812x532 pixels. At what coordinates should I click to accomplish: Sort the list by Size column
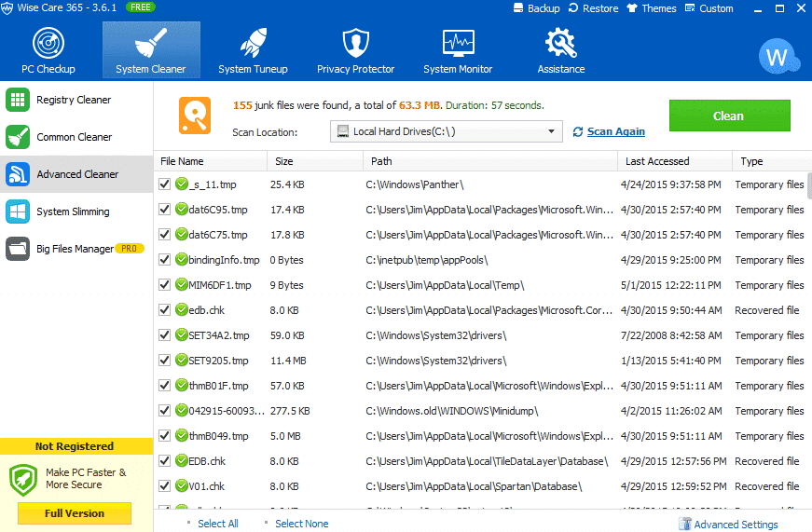315,161
